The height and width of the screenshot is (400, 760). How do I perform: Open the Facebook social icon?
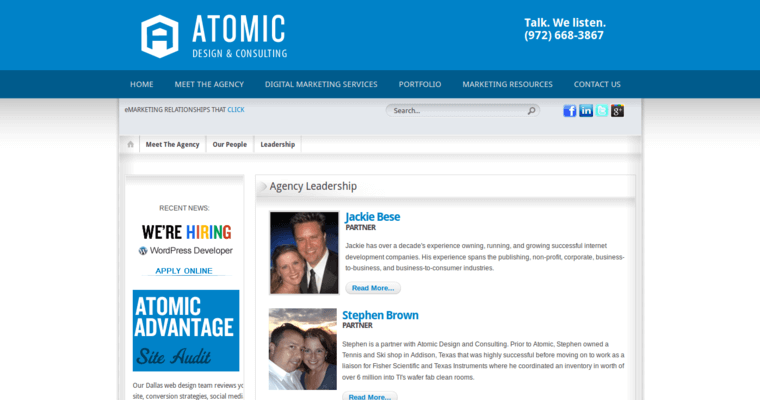click(x=570, y=111)
